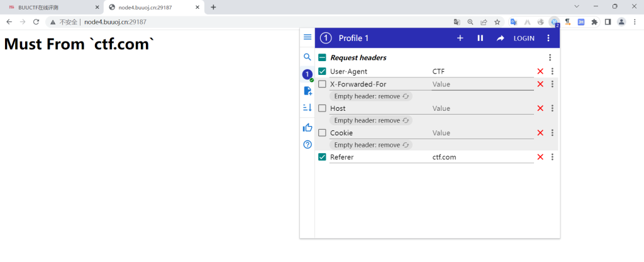The image size is (644, 262).
Task: Open a new browser tab
Action: click(x=213, y=7)
